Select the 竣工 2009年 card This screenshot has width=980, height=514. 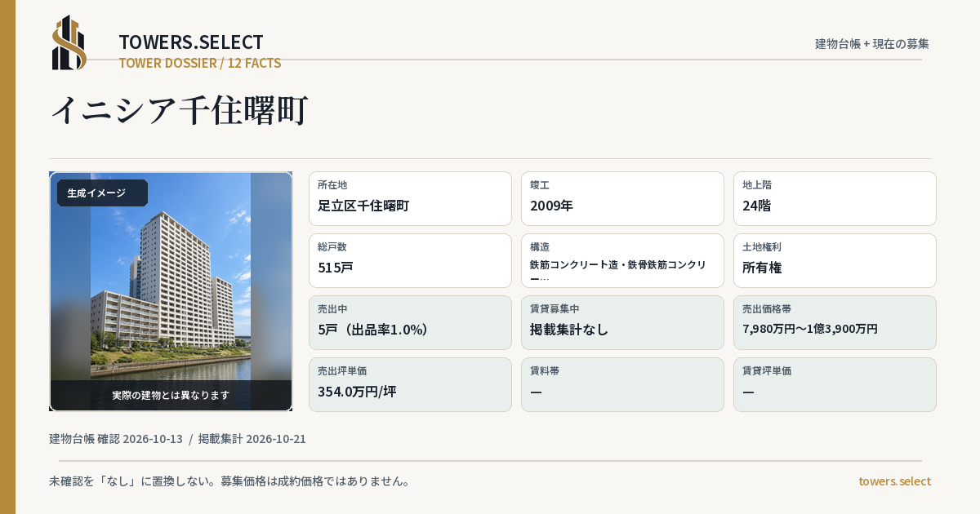click(x=622, y=198)
